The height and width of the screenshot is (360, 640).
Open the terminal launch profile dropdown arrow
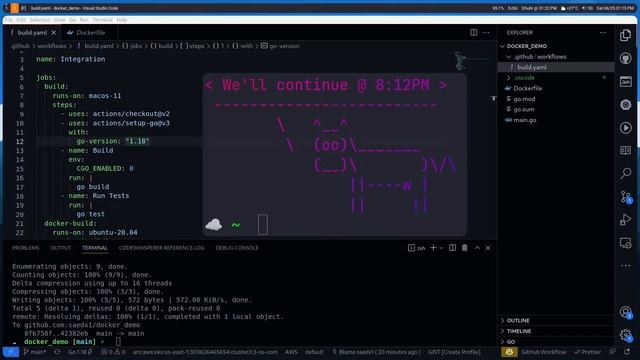click(441, 248)
